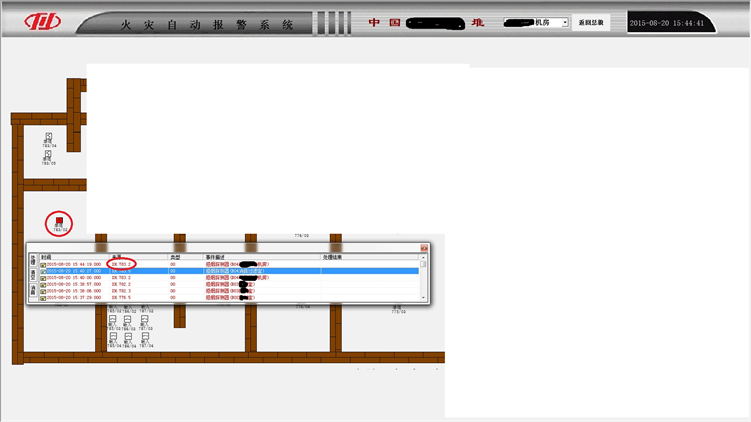The width and height of the screenshot is (751, 422).
Task: Click the 来源 column header
Action: 139,257
